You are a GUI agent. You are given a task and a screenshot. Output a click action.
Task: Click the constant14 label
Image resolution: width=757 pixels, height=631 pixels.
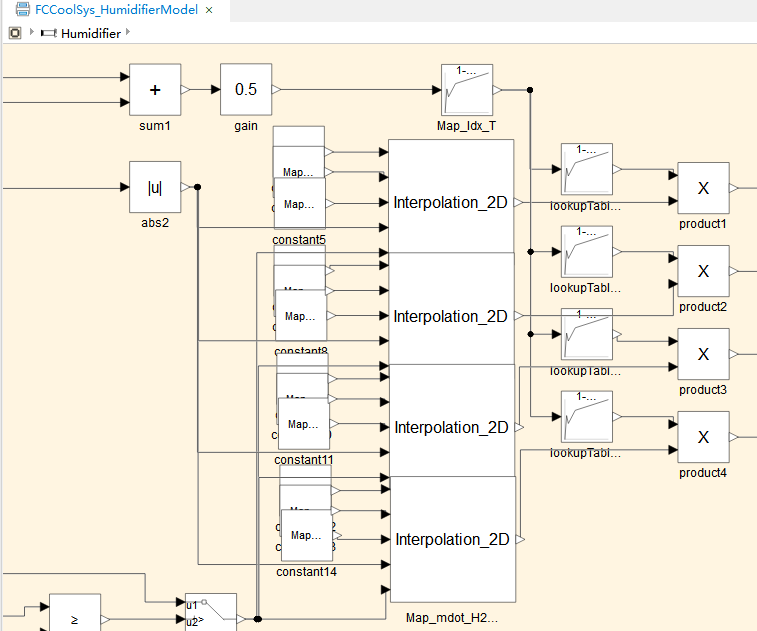tap(306, 572)
